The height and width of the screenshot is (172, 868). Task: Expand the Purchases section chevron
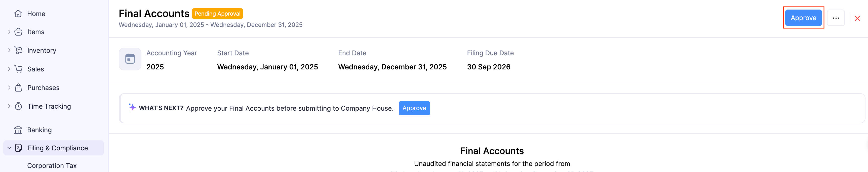(x=9, y=88)
